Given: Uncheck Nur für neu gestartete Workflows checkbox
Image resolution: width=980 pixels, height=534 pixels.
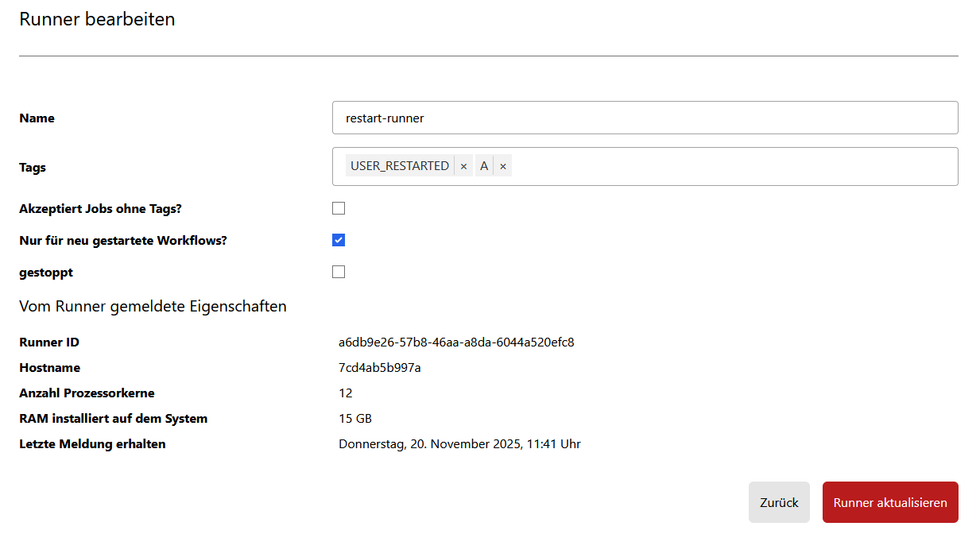Looking at the screenshot, I should click(x=339, y=240).
